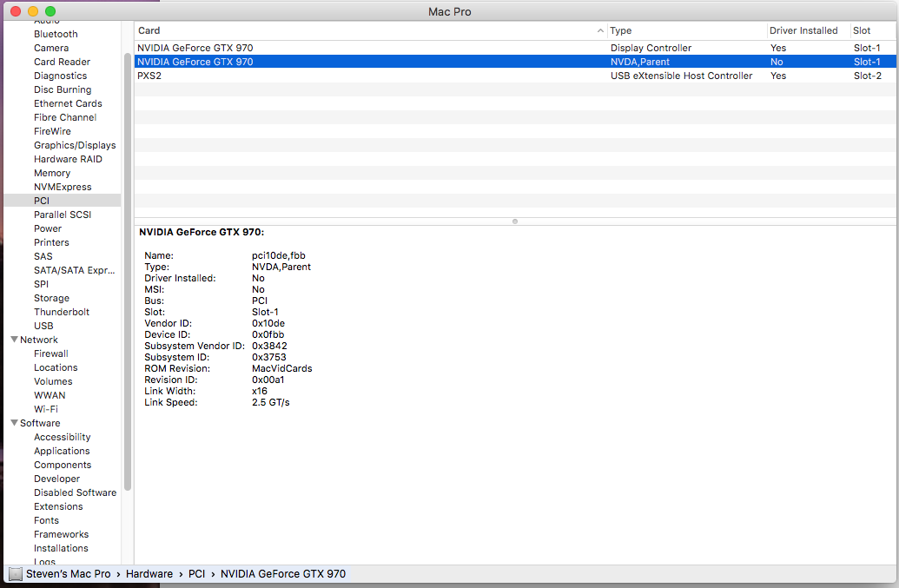Open the SAS sidebar entry
Screen dimensions: 899x588
pyautogui.click(x=43, y=256)
